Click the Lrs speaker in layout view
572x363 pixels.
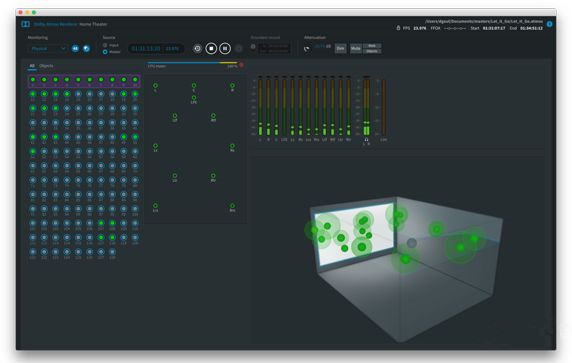click(x=155, y=206)
